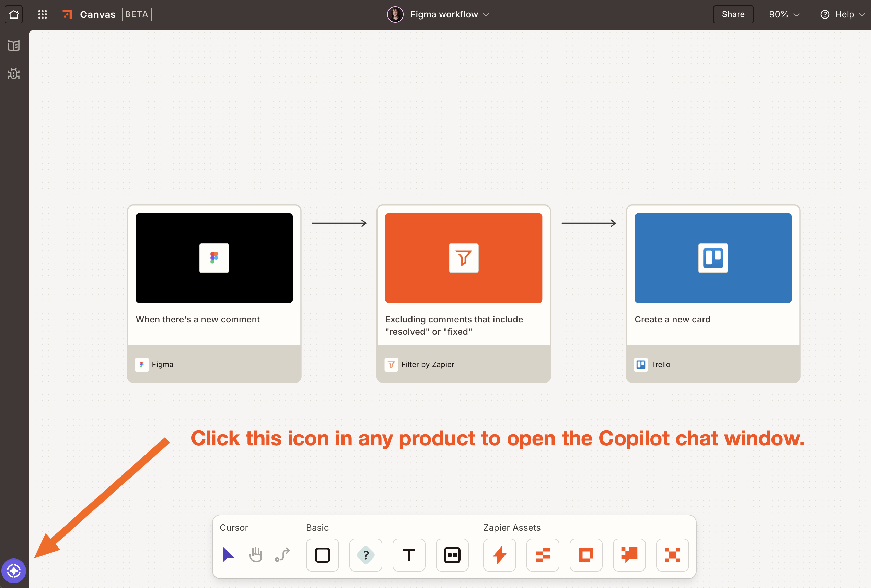The width and height of the screenshot is (871, 588).
Task: Expand the Help menu
Action: point(862,15)
